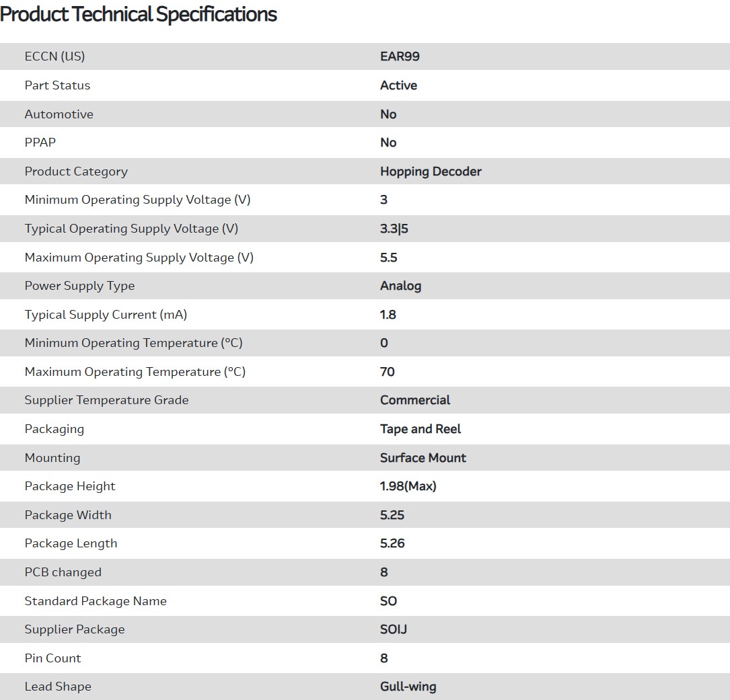Click the Automotive label
Screen dimensions: 730x700
tap(59, 114)
